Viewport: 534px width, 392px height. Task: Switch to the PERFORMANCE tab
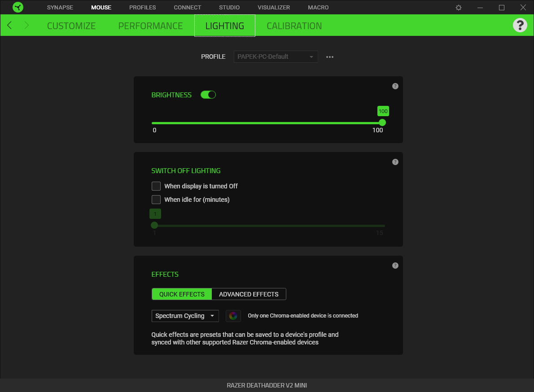[x=150, y=26]
